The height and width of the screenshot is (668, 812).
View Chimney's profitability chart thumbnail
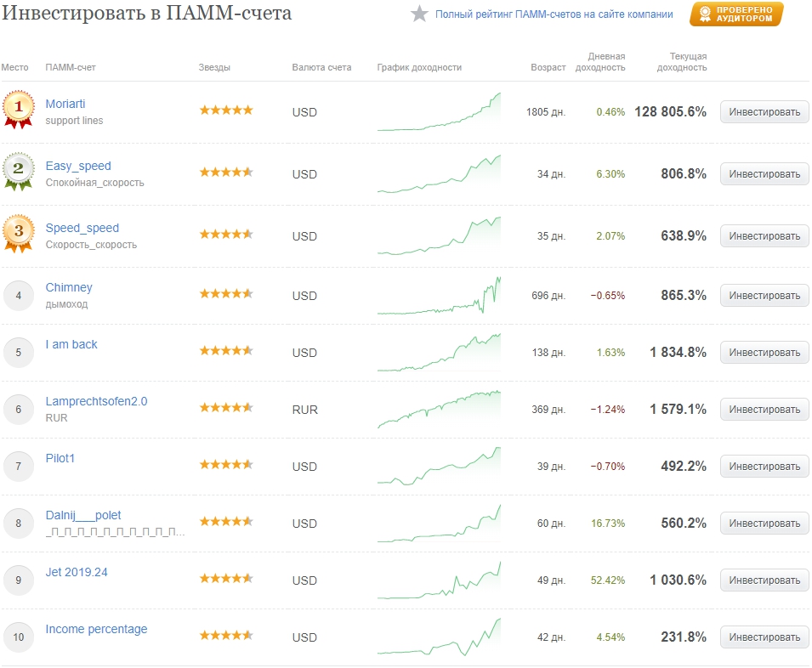pos(439,296)
